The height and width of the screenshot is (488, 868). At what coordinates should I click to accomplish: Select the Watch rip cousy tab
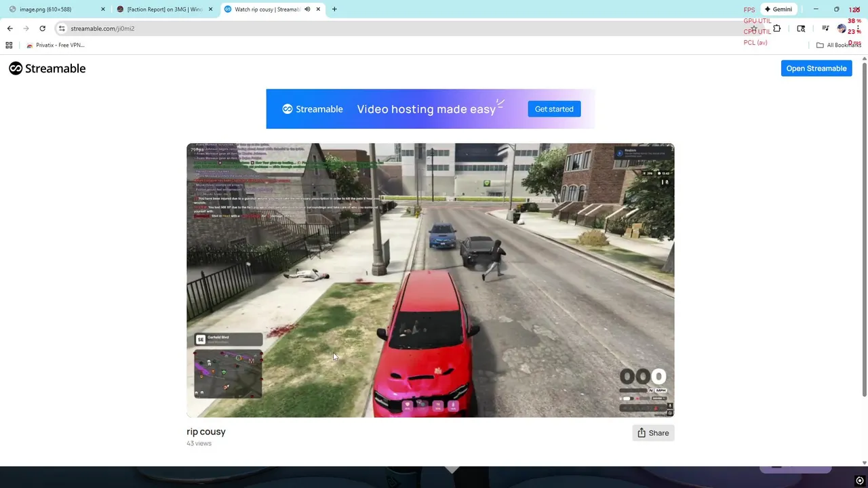pyautogui.click(x=271, y=9)
